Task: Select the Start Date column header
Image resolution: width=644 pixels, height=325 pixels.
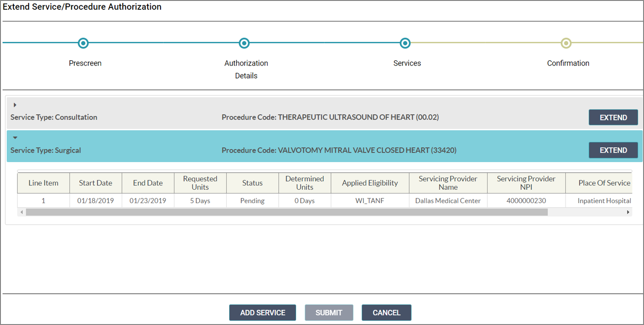Action: coord(95,183)
